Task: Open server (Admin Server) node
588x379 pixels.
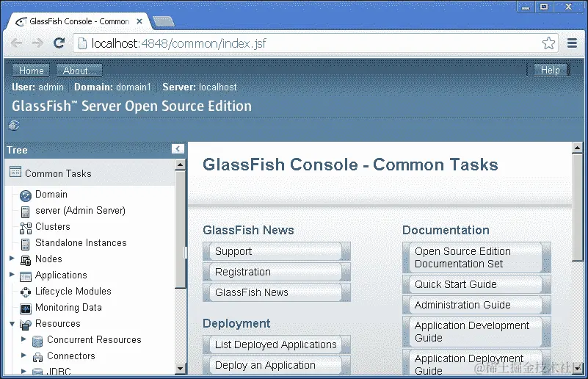Action: (x=80, y=211)
